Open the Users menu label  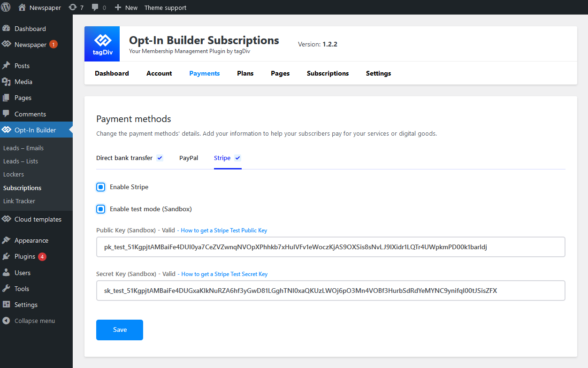click(x=23, y=273)
